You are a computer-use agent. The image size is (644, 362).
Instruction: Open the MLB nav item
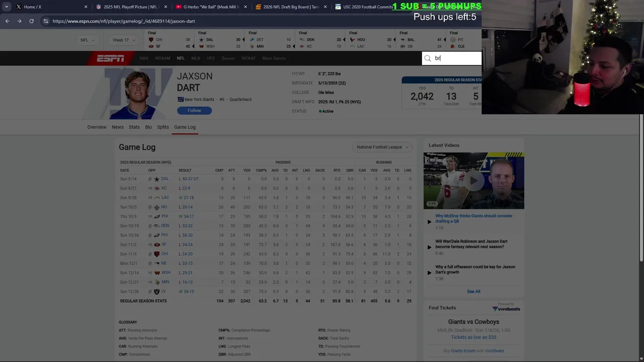pyautogui.click(x=196, y=58)
